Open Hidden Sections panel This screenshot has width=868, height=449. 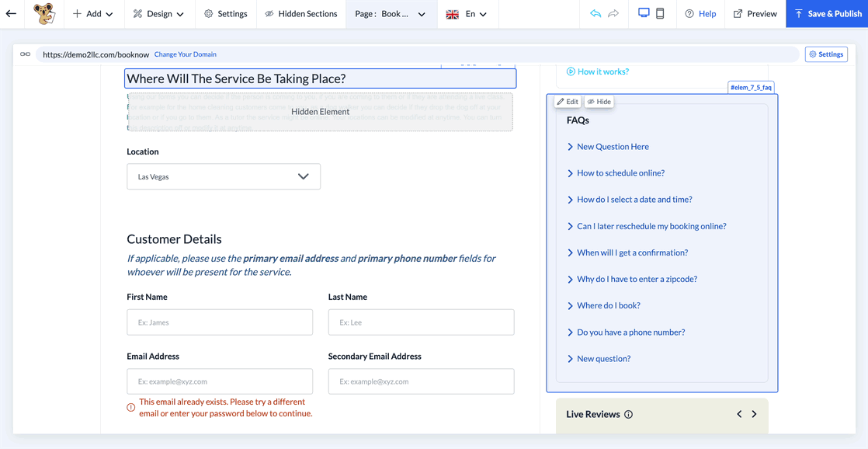click(x=301, y=14)
